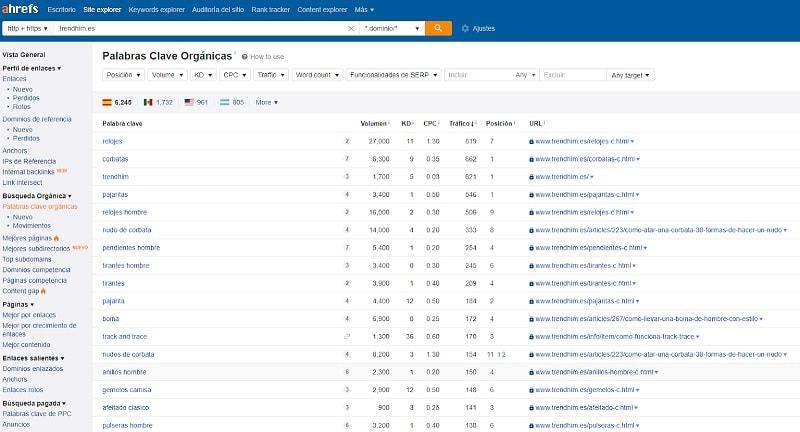Click the trendhim.es domain input field

pos(199,29)
